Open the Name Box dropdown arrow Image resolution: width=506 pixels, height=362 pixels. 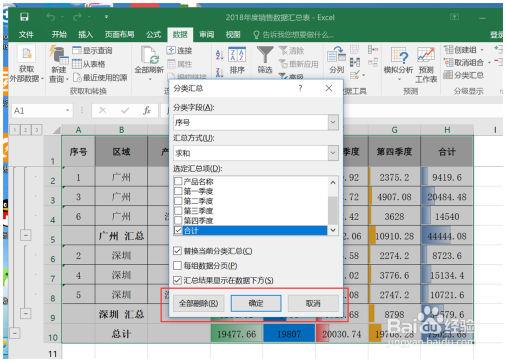68,110
